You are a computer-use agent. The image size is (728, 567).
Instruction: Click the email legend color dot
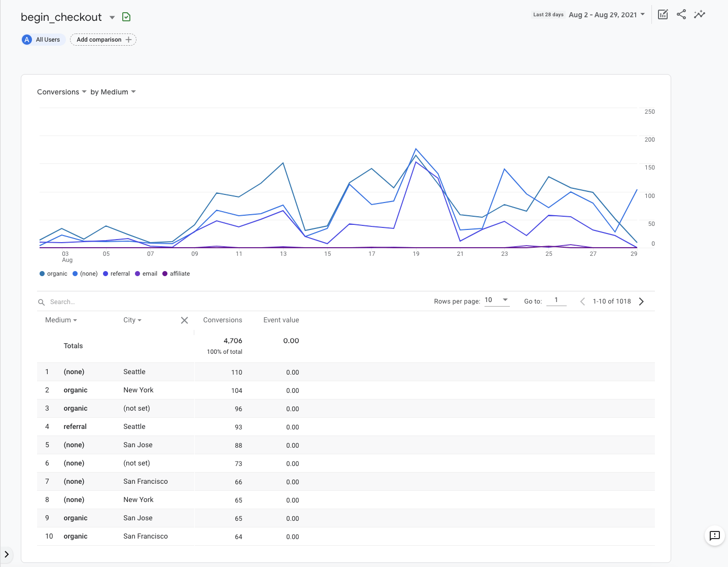(x=137, y=274)
